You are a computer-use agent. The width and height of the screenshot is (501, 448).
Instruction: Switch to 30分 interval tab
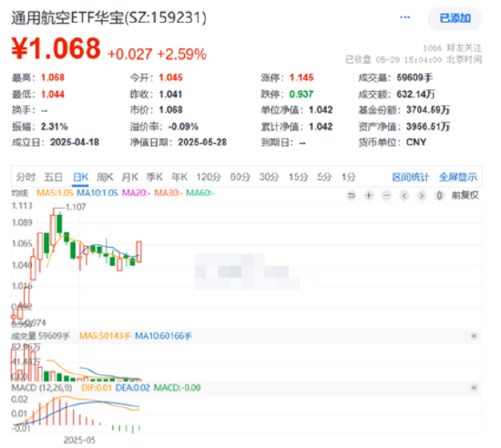pos(269,177)
